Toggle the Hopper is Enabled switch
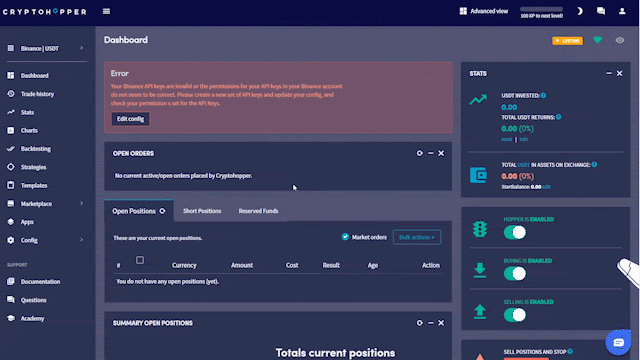640x360 pixels. 515,233
